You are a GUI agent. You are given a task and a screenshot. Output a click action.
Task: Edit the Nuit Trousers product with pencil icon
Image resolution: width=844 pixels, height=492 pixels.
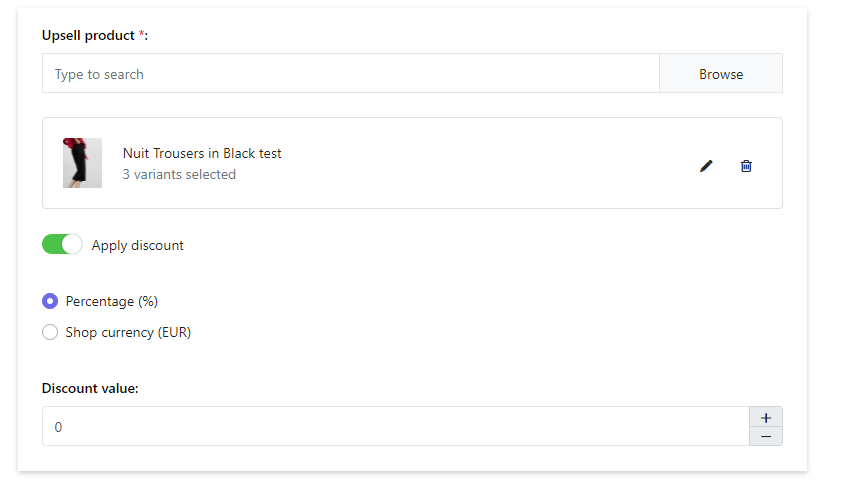coord(706,166)
